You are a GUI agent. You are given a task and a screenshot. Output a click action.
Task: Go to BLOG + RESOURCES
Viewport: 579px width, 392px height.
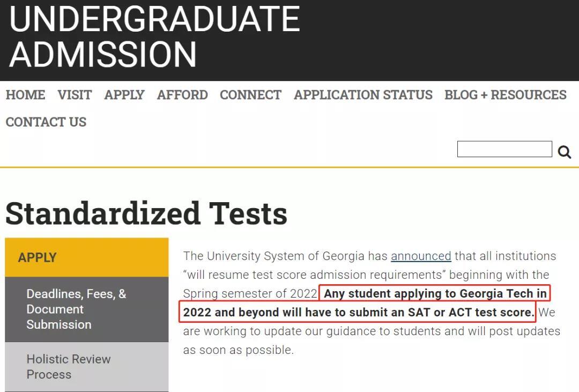[x=506, y=95]
